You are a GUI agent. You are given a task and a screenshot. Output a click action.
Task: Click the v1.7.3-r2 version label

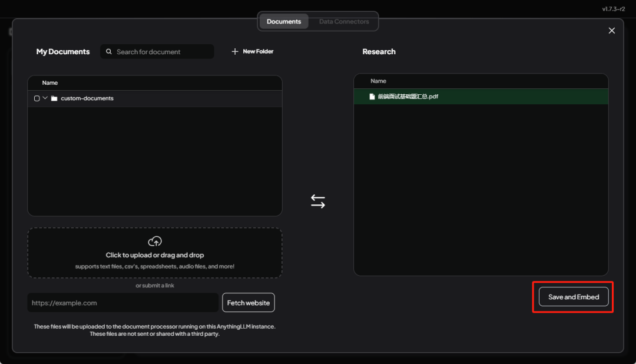[613, 9]
